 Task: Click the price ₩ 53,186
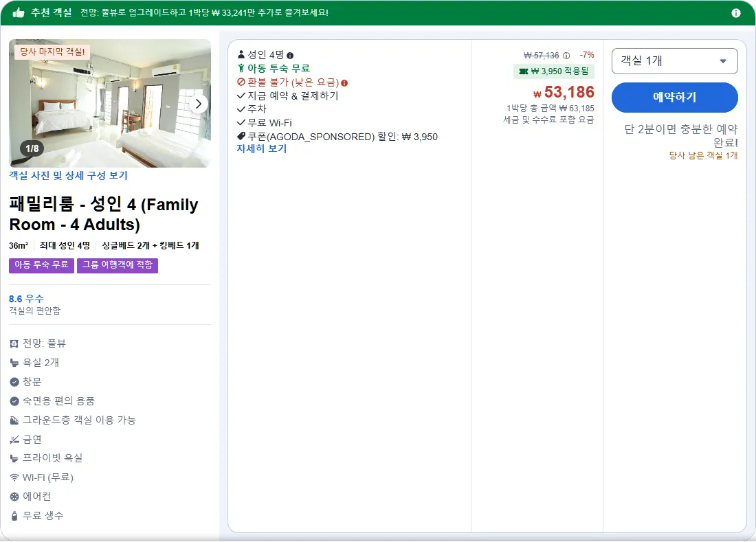[564, 92]
